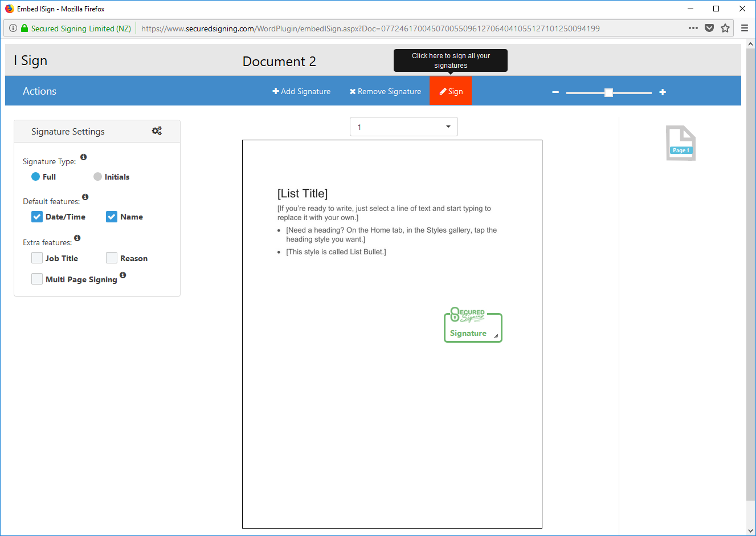Click Remove Signature button
The height and width of the screenshot is (536, 756).
tap(385, 91)
